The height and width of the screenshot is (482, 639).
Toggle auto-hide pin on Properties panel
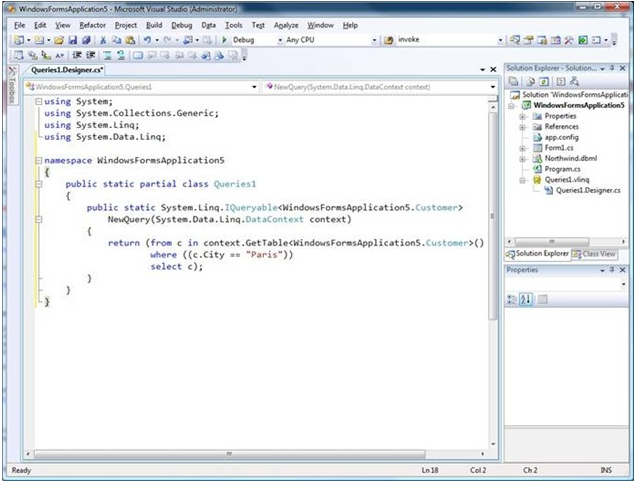coord(612,270)
